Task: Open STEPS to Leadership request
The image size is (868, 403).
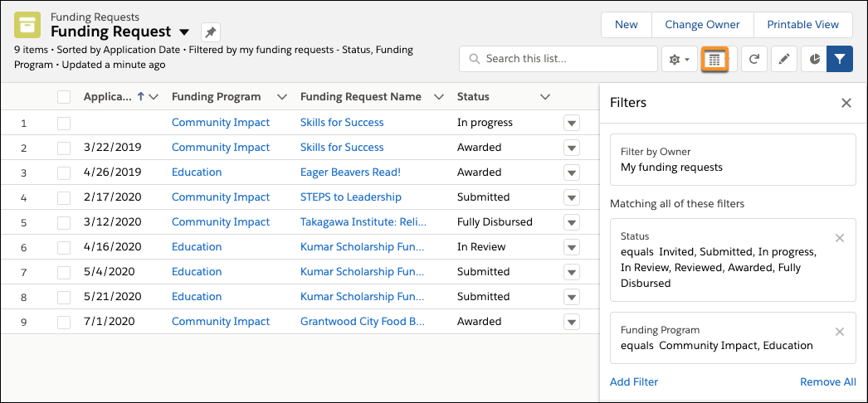Action: point(351,197)
